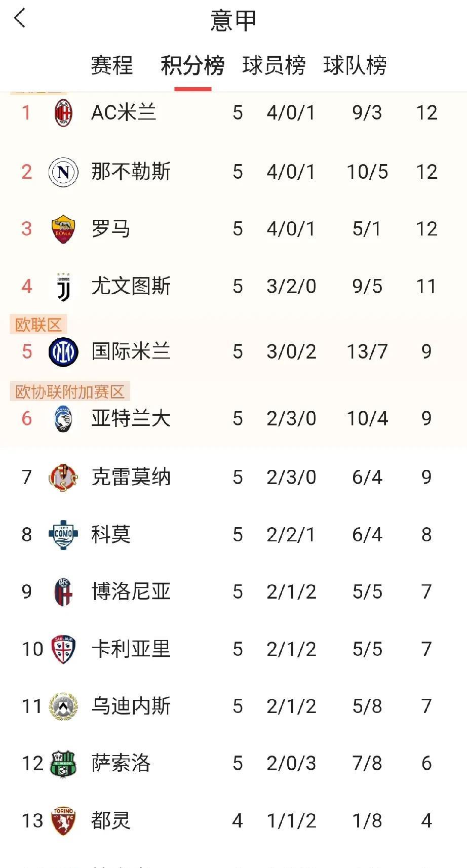Open AC Milan club crest

(x=63, y=113)
